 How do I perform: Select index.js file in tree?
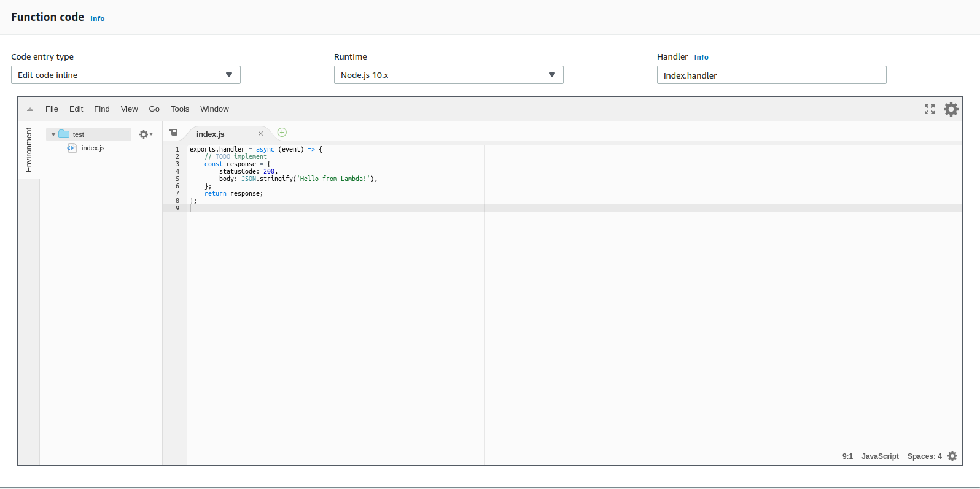pos(93,148)
